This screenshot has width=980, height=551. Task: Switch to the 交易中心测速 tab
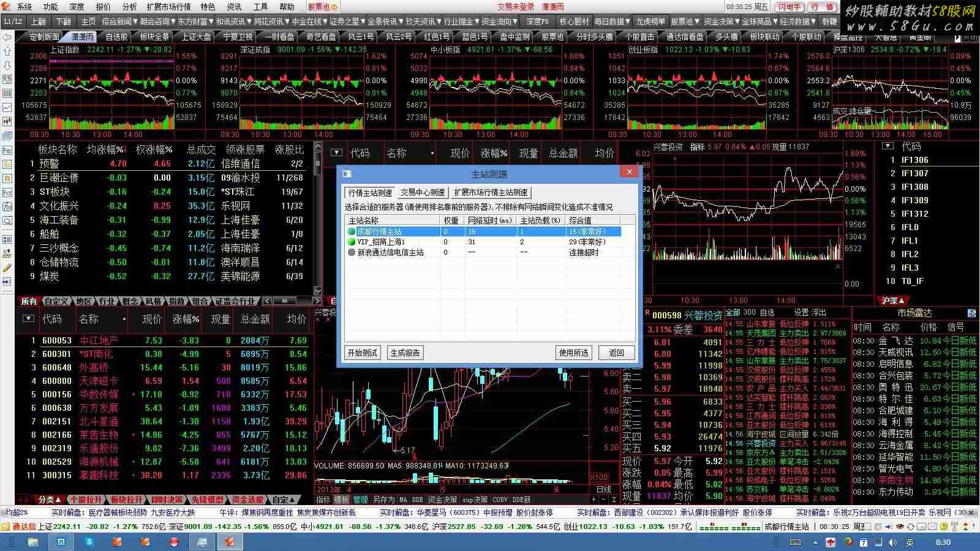tap(423, 192)
